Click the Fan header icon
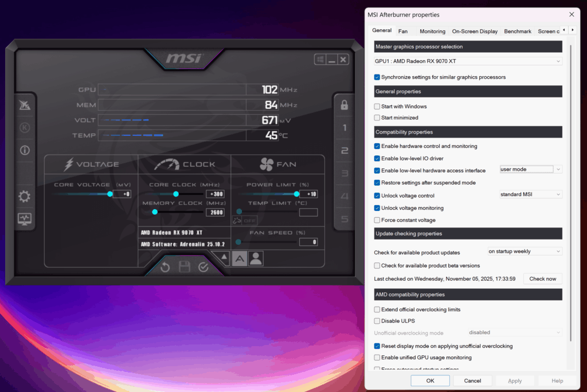587x392 pixels. pos(267,164)
